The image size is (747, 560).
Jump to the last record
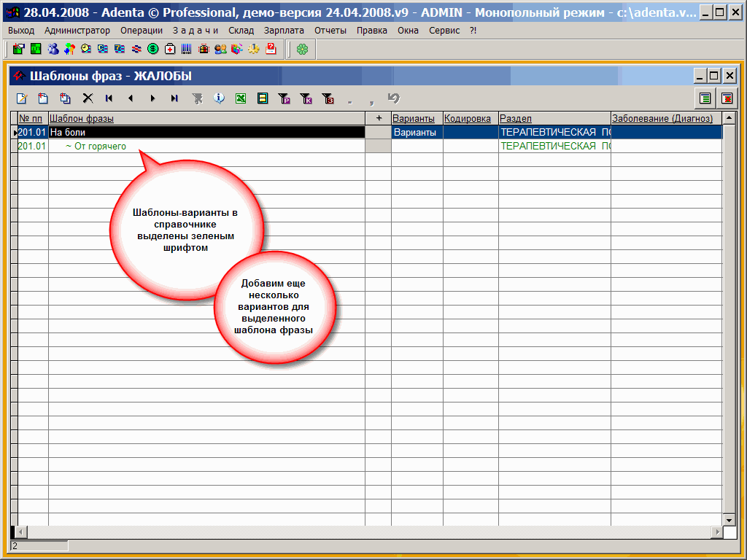click(174, 98)
